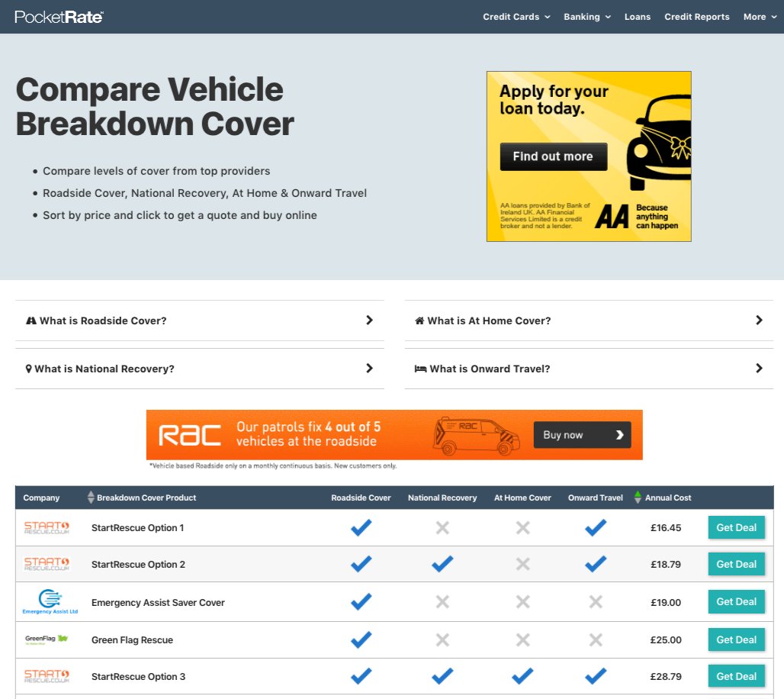Click the RAC logo in the orange banner
Viewport: 784px width, 699px height.
pos(189,435)
